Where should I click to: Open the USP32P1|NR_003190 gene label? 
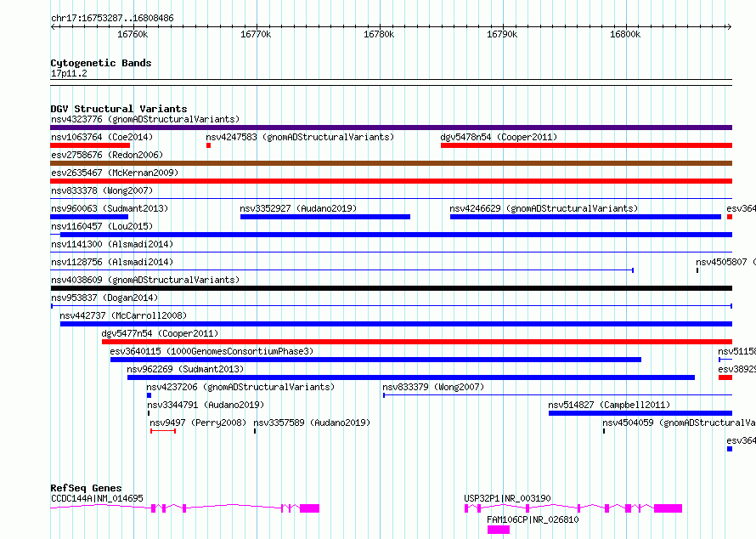[507, 498]
